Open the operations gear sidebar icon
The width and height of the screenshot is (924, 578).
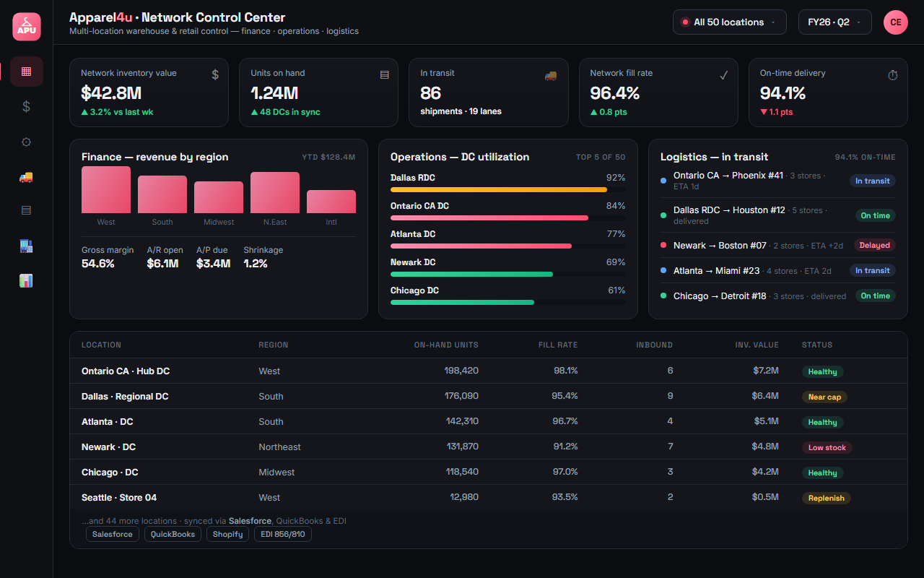pos(27,142)
